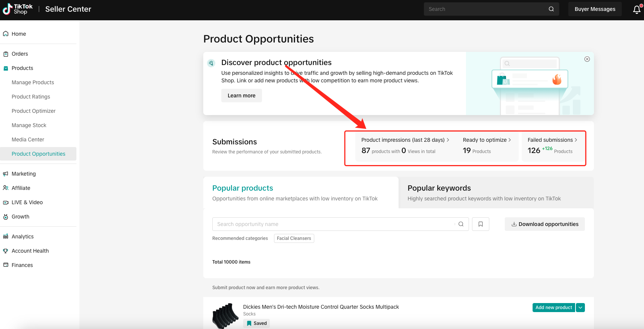Open the Orders sidebar section
The height and width of the screenshot is (329, 644).
[20, 54]
